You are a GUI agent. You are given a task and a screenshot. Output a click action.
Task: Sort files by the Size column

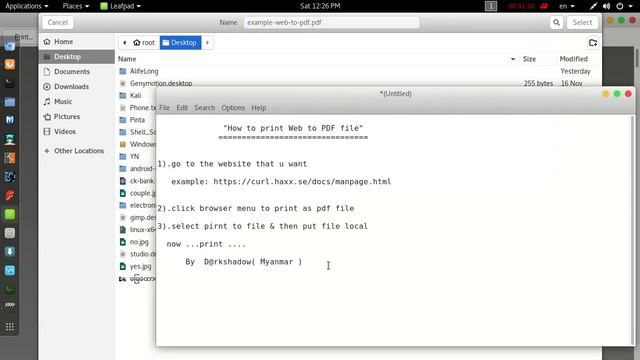529,59
